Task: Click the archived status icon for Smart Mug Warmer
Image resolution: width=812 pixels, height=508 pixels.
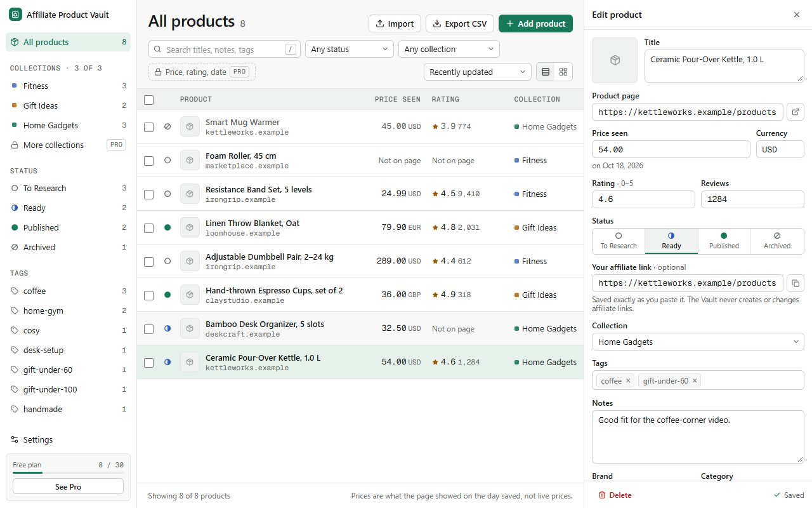Action: [167, 126]
